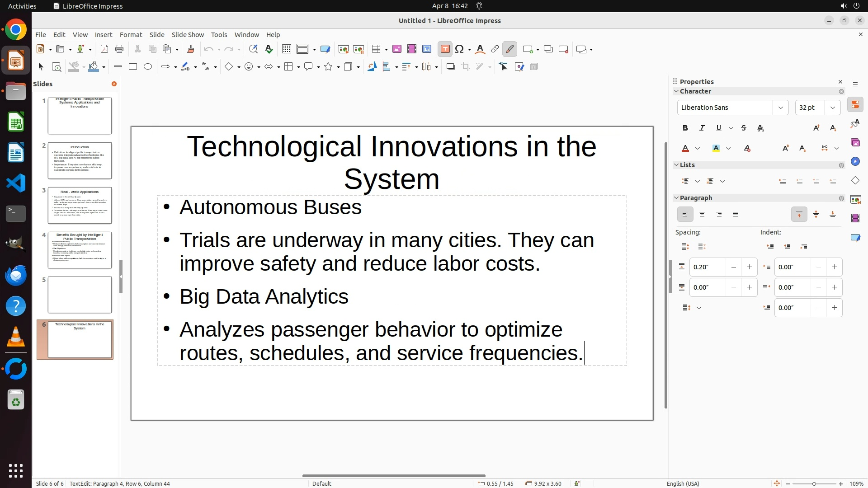Screen dimensions: 868x488
Task: Click the Spelling check icon
Action: click(x=269, y=49)
